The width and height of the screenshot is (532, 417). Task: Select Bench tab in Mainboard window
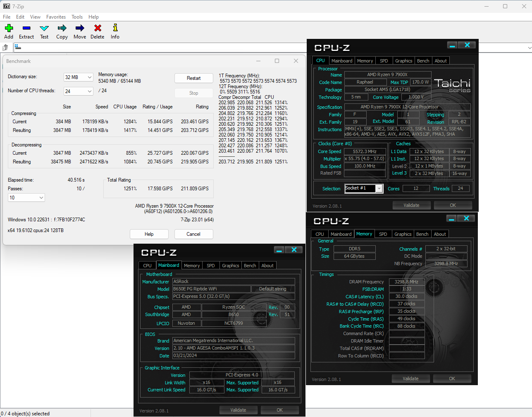click(x=250, y=266)
